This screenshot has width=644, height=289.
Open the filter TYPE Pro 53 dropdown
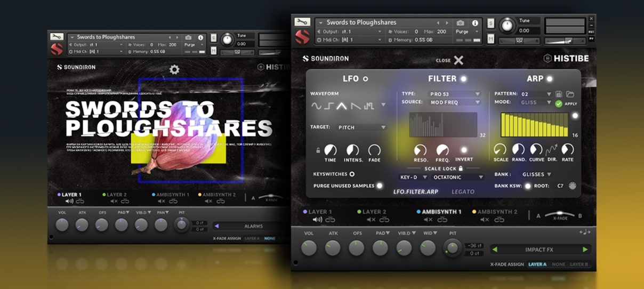pyautogui.click(x=455, y=94)
